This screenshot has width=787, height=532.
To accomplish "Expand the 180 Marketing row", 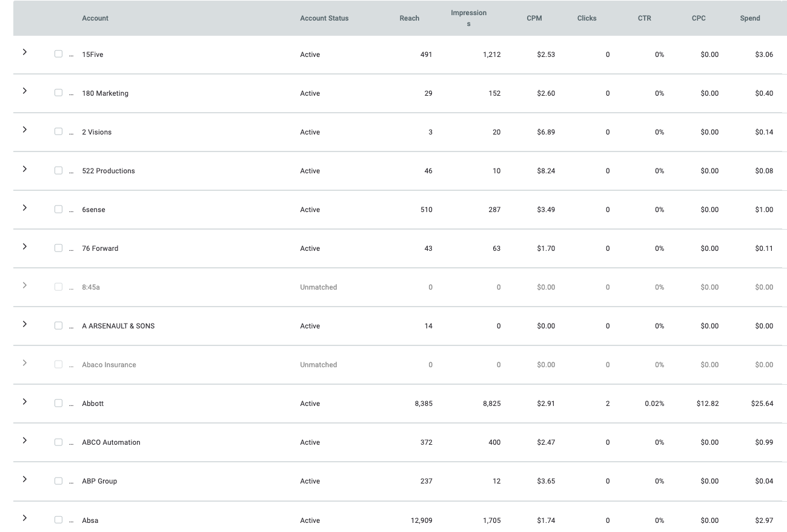I will pos(25,91).
